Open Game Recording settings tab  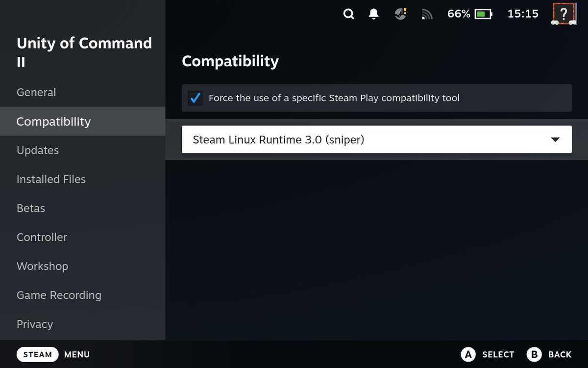[x=82, y=295]
